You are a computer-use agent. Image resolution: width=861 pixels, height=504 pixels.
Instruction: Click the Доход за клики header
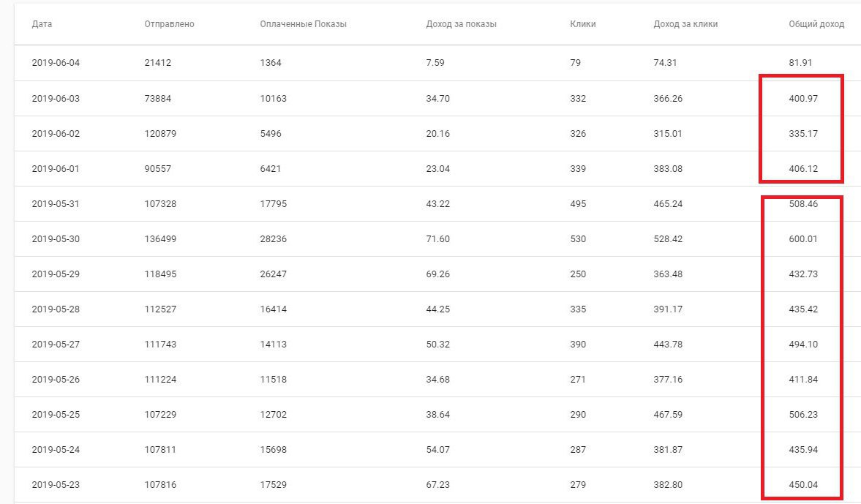[685, 24]
